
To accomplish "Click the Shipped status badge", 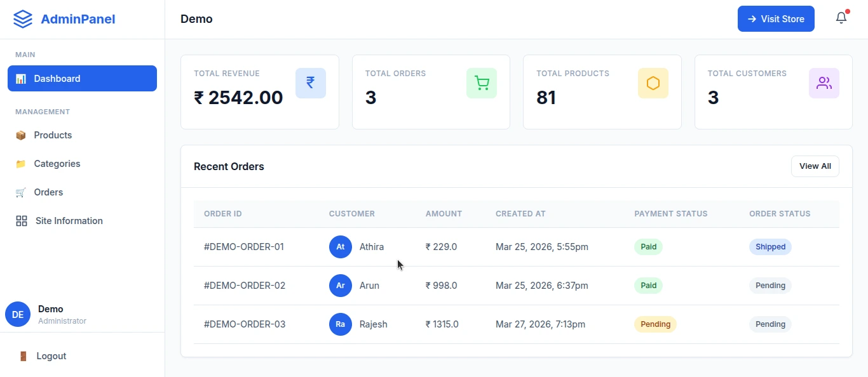I will pos(770,247).
